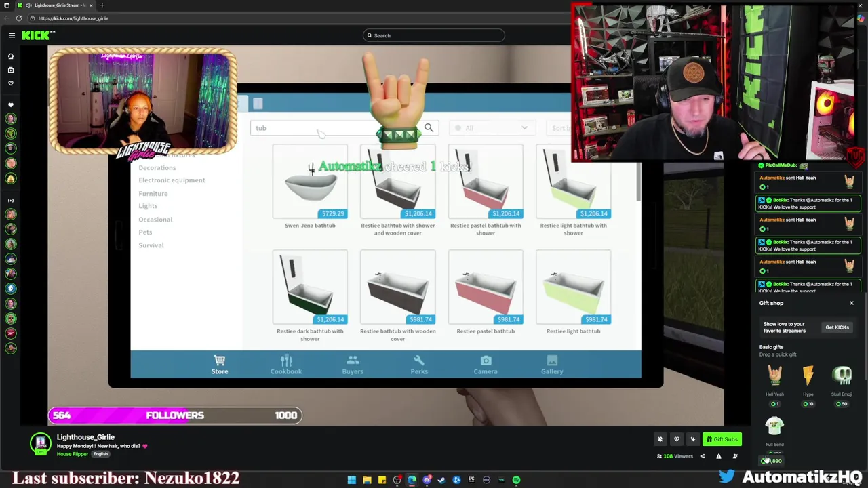Select the Skull Emoji gift
The height and width of the screenshot is (488, 868).
(842, 384)
